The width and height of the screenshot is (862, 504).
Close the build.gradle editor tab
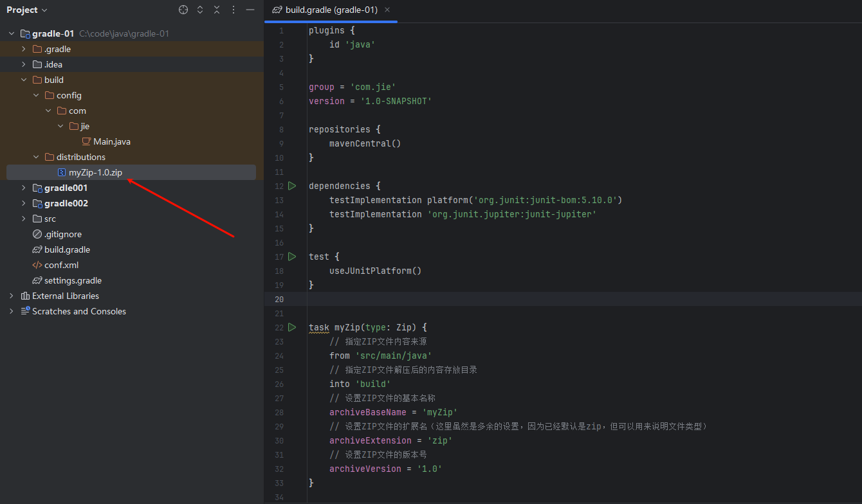coord(387,10)
